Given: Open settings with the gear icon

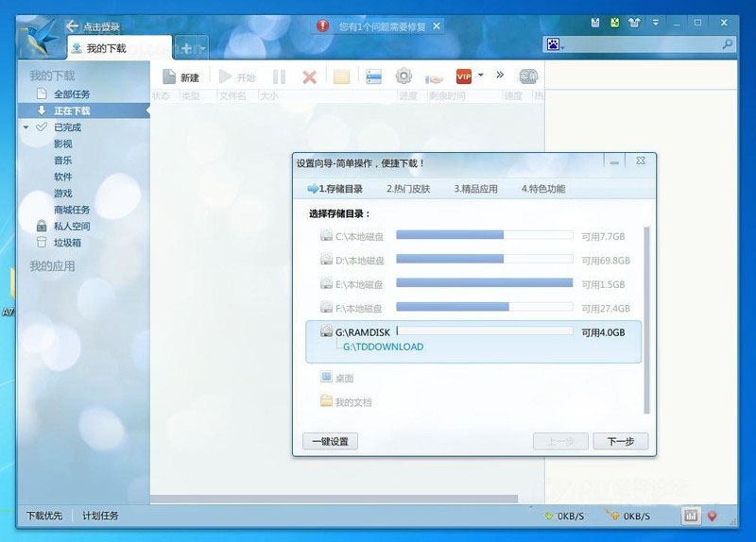Looking at the screenshot, I should (404, 76).
